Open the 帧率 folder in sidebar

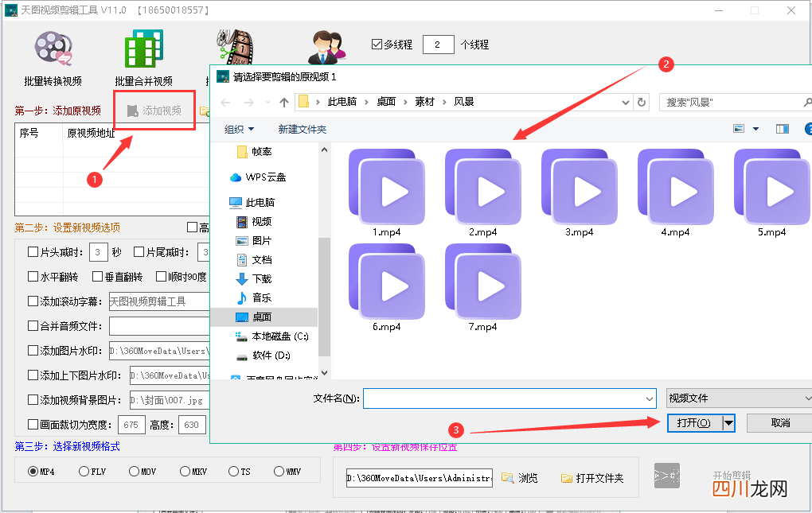click(254, 152)
